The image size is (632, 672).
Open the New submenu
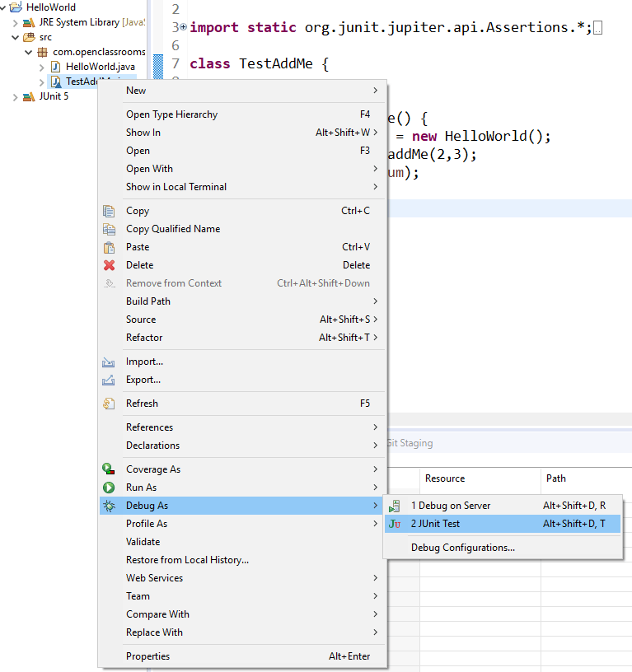243,91
